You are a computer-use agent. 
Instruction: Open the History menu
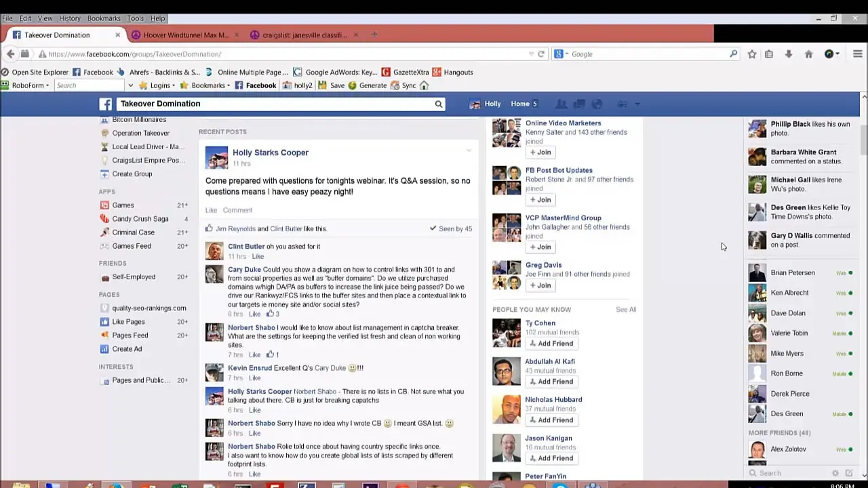69,18
